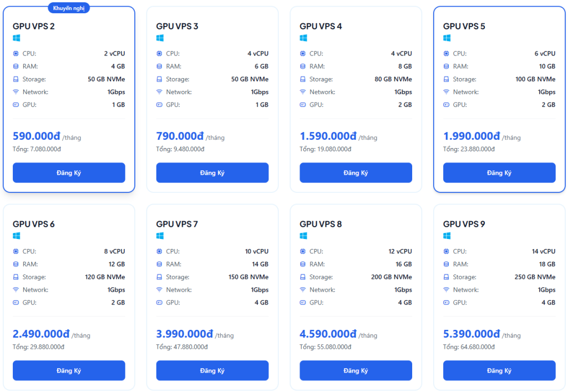The image size is (568, 392).
Task: Click the RAM icon in GPU VPS 4
Action: (303, 67)
